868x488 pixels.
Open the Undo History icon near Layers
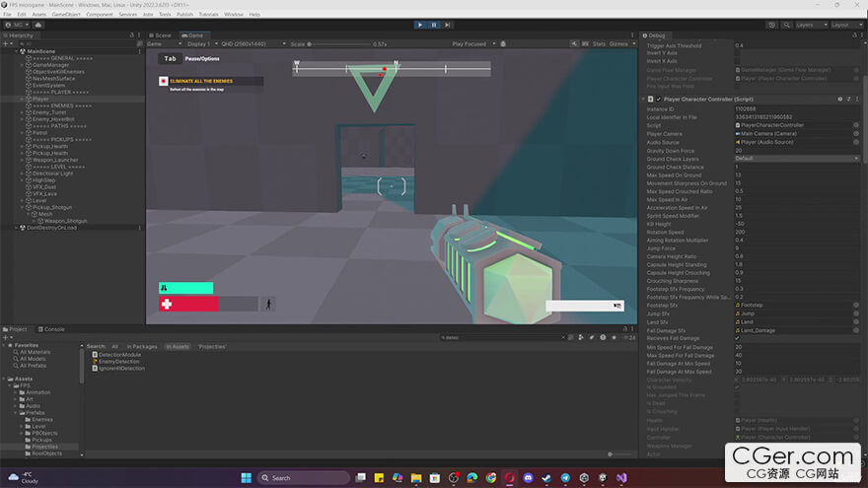771,25
